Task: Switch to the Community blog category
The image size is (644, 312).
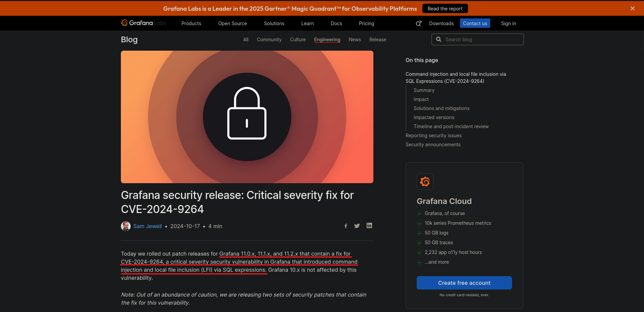Action: 269,40
